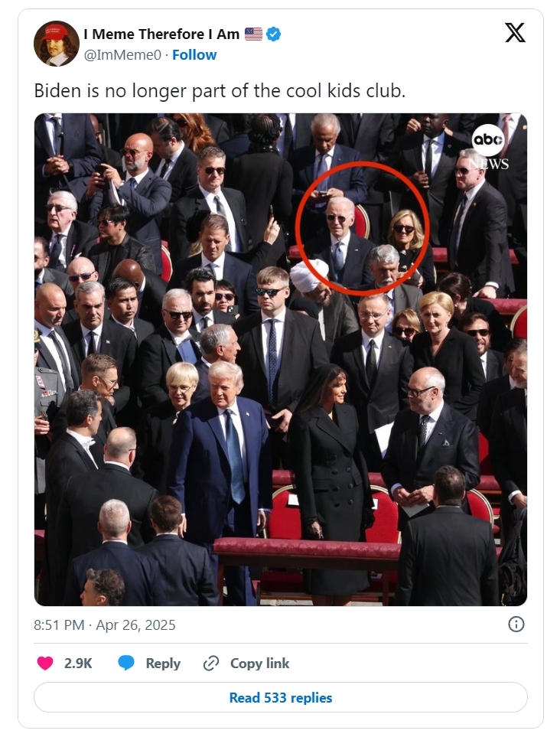
Task: Click inside the red circle on the photo
Action: [x=363, y=228]
